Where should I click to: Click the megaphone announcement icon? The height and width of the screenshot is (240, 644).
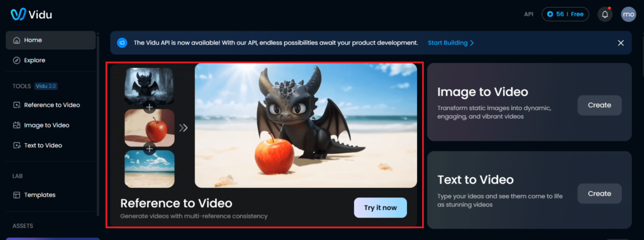pyautogui.click(x=122, y=43)
